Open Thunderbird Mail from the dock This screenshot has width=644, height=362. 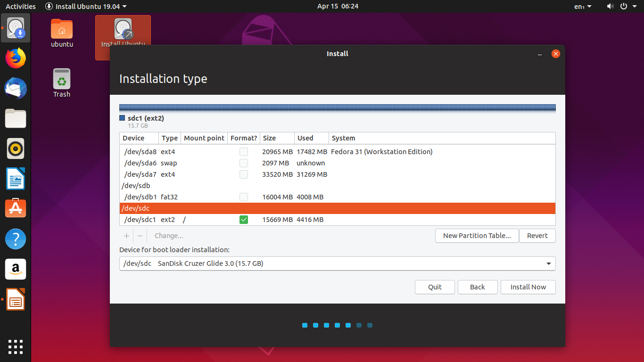pos(16,88)
